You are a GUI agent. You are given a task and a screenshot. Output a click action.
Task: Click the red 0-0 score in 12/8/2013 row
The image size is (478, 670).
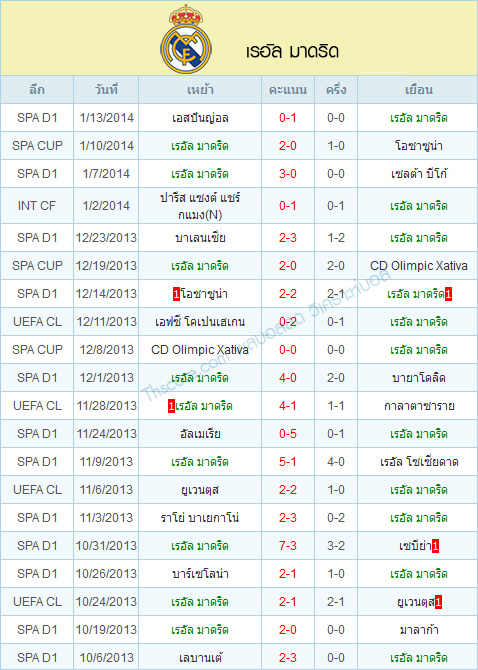click(288, 350)
